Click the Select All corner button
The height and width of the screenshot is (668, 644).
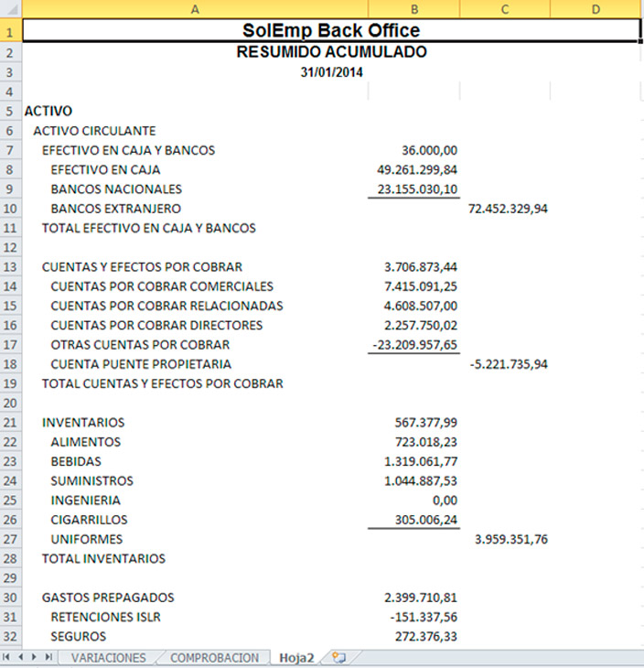[x=10, y=9]
